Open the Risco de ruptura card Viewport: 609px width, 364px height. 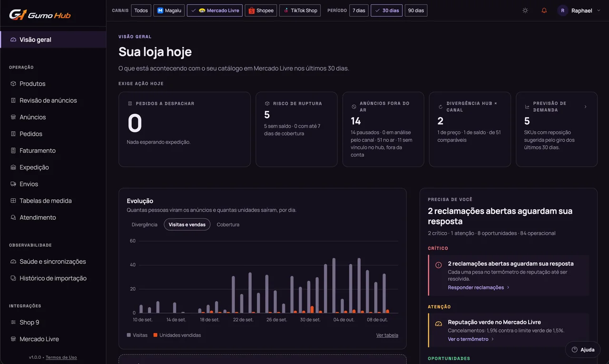point(296,129)
